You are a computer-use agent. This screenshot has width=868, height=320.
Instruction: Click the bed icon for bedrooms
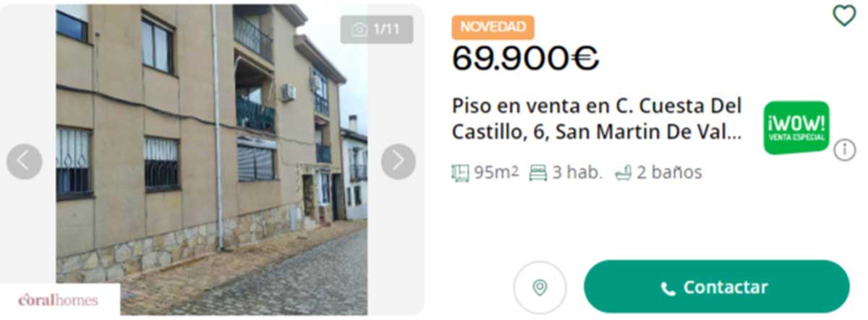coord(537,173)
